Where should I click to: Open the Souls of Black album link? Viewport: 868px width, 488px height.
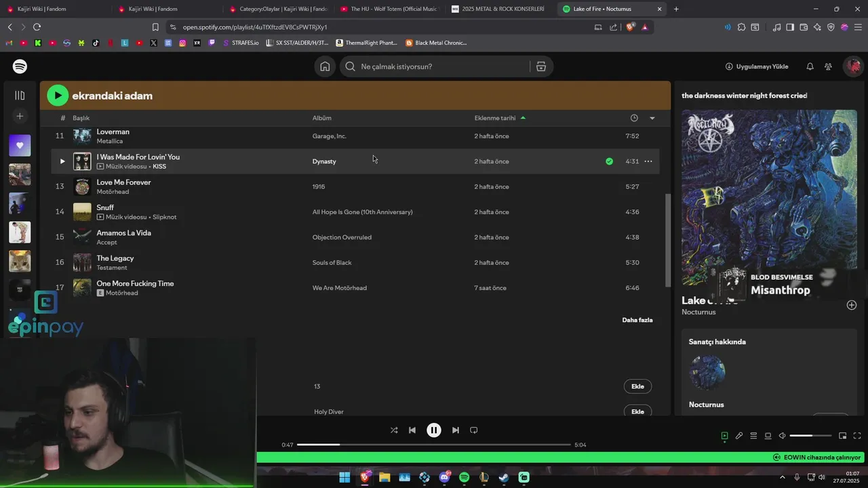[x=332, y=263]
